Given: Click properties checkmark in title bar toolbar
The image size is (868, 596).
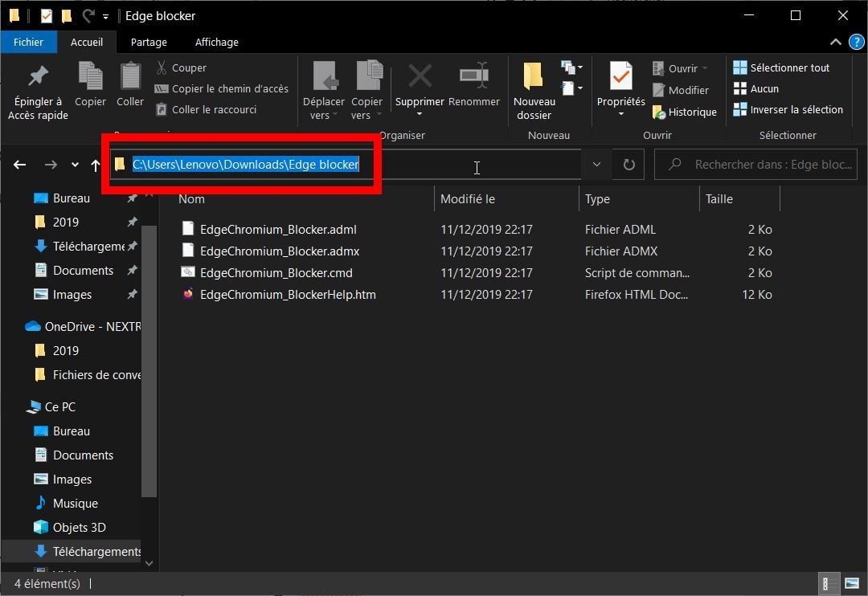Looking at the screenshot, I should (47, 16).
